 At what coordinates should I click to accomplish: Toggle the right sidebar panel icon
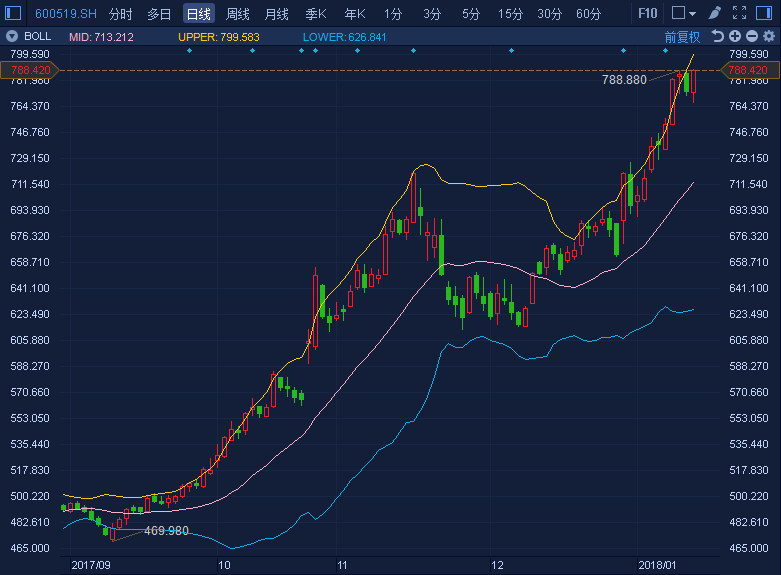click(x=764, y=13)
